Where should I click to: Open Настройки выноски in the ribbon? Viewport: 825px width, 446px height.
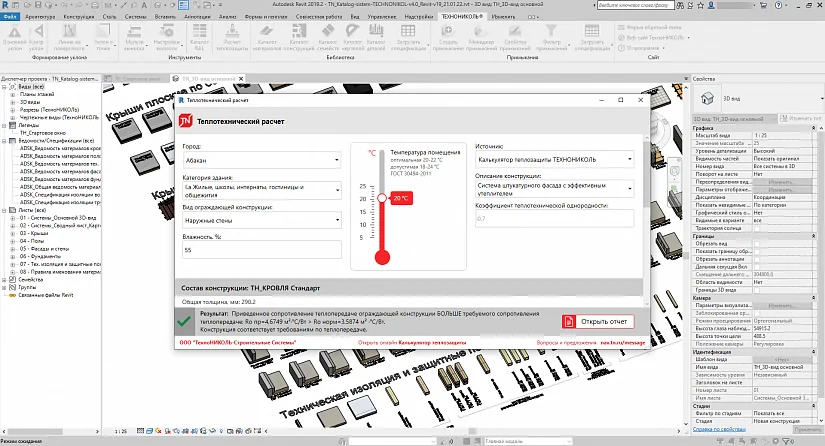[167, 37]
